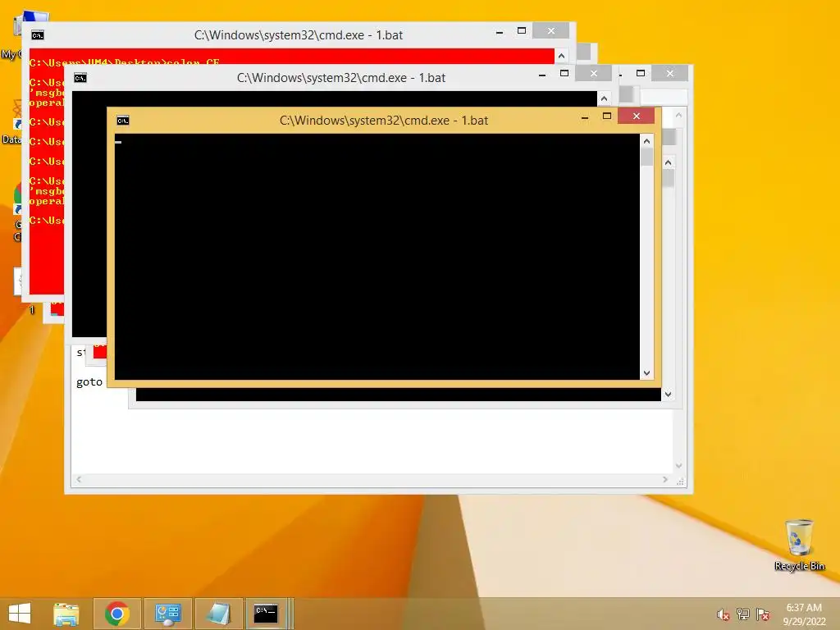Click scroll-up arrow in front cmd window

click(646, 141)
